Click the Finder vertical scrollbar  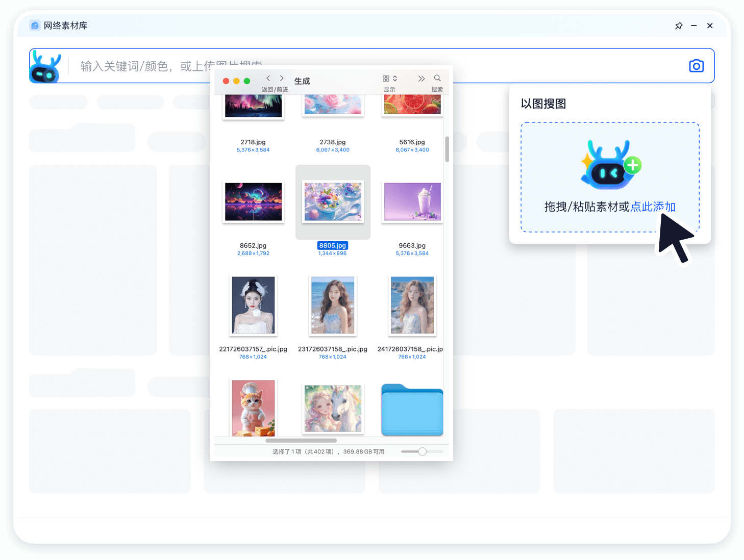pyautogui.click(x=447, y=149)
